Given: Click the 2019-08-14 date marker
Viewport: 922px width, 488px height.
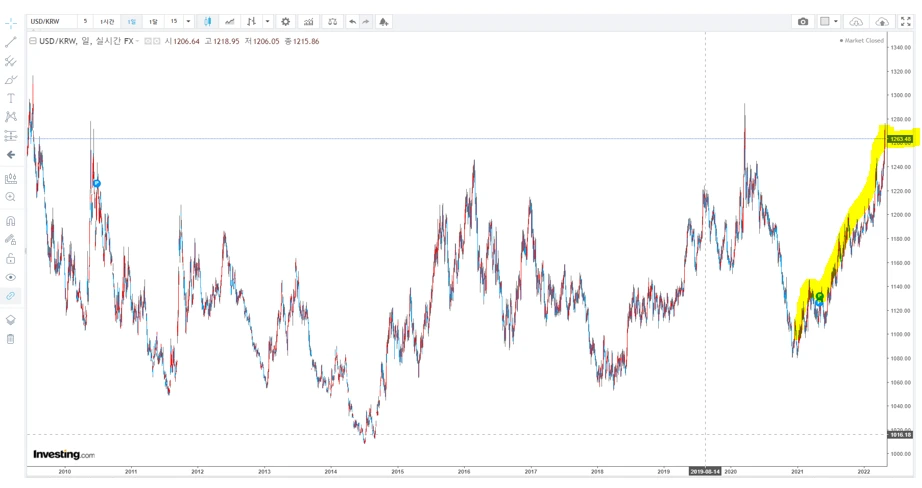Looking at the screenshot, I should click(x=705, y=472).
